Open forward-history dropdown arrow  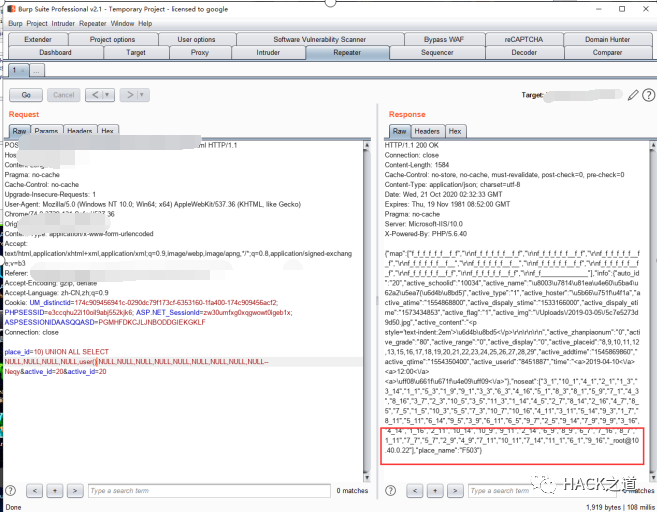[x=142, y=95]
